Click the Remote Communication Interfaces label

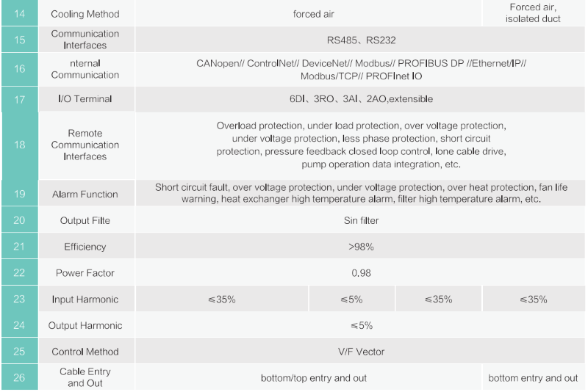[85, 145]
